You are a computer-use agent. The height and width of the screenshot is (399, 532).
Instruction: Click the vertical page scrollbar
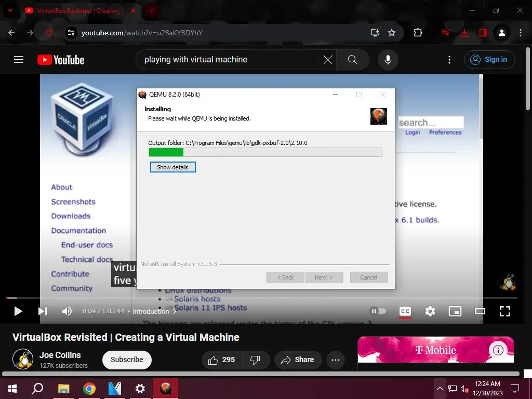(x=528, y=79)
